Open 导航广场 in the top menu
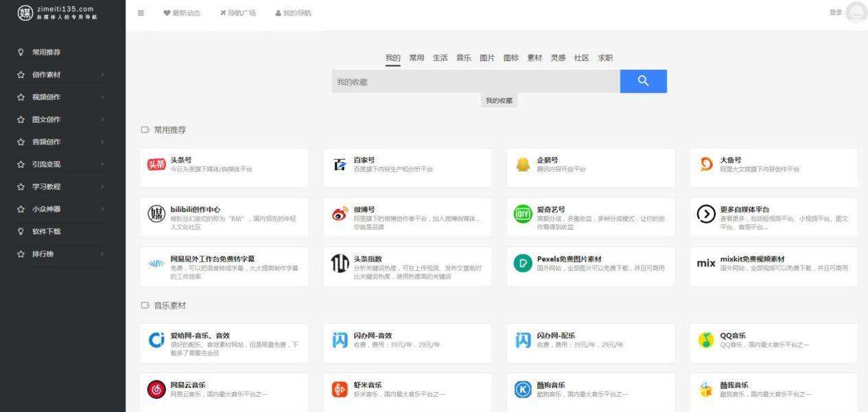Screen dimensions: 868x412 (239, 12)
